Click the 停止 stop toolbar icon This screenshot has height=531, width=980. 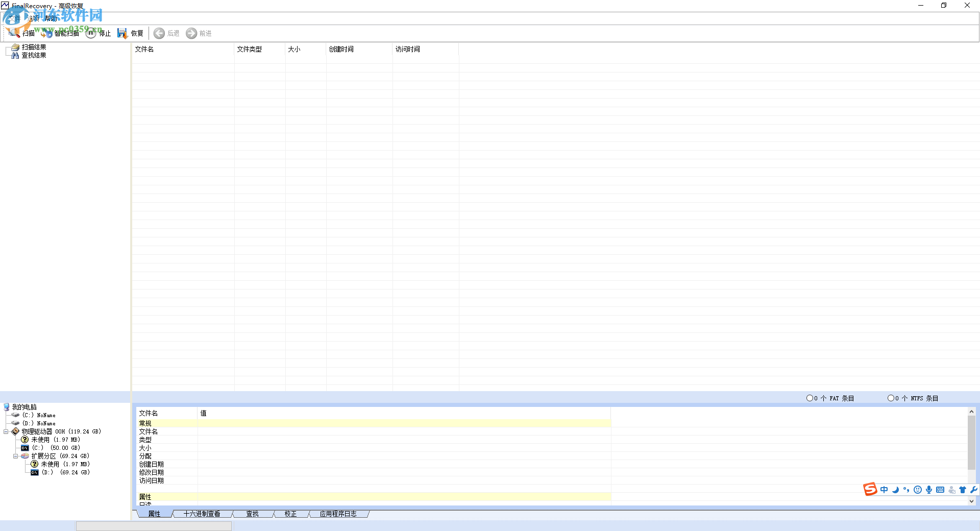point(91,33)
